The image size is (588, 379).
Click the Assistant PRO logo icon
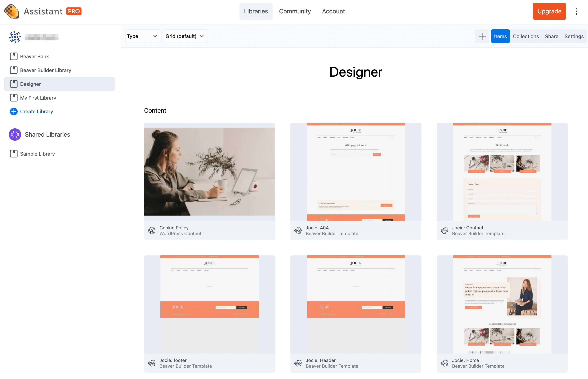(x=12, y=11)
